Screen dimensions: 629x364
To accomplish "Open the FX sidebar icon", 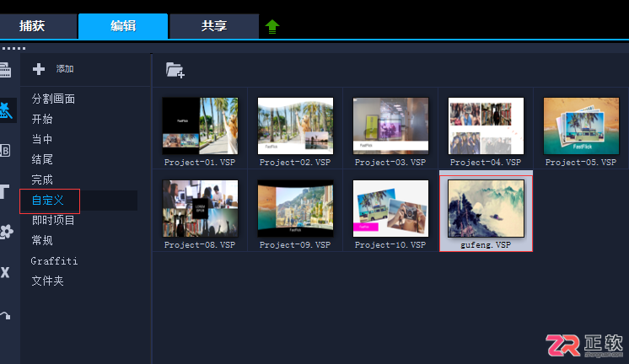I will [5, 273].
